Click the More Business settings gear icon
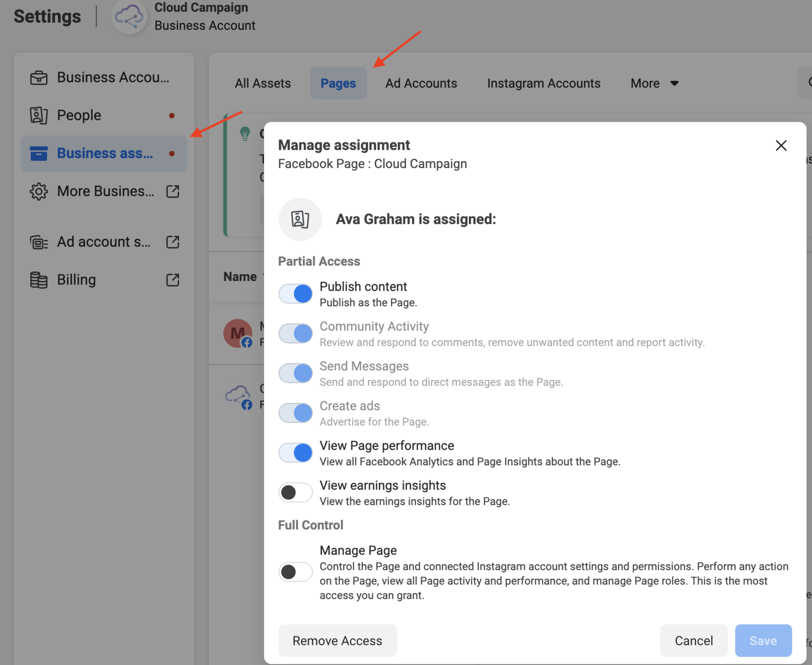Image resolution: width=812 pixels, height=665 pixels. tap(39, 191)
